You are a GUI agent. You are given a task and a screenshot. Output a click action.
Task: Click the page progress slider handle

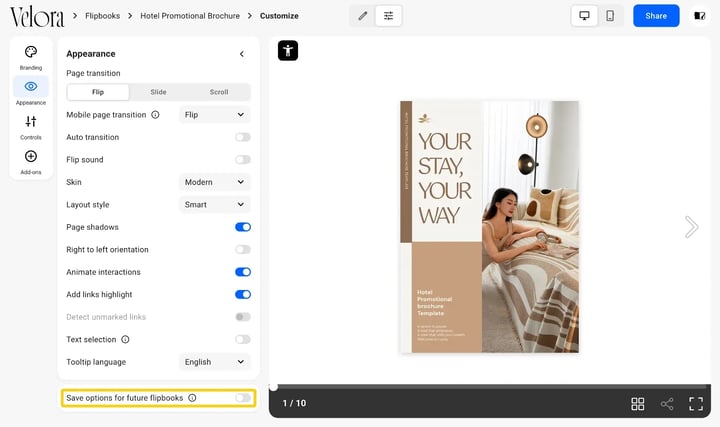(x=273, y=387)
